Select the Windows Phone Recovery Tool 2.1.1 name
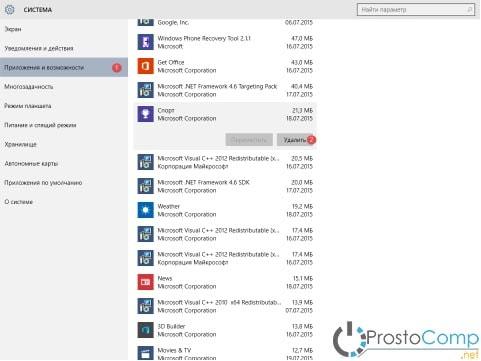This screenshot has height=361, width=481. (204, 38)
